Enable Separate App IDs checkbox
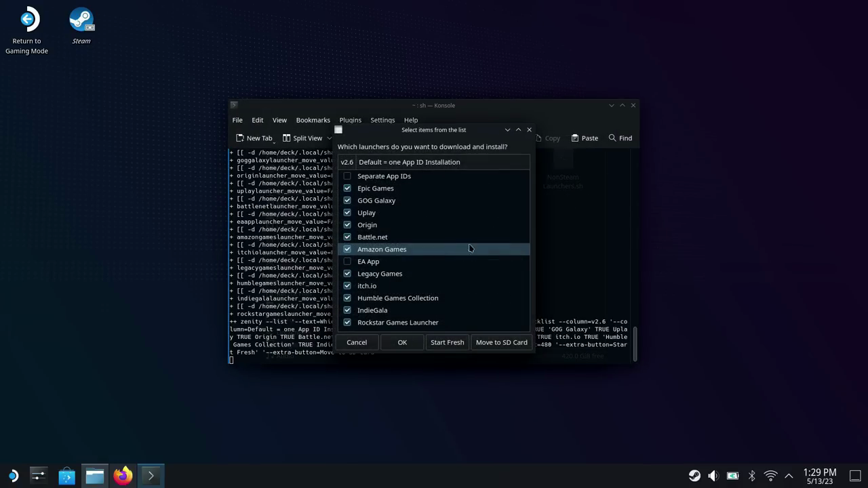Viewport: 868px width, 488px height. coord(347,176)
